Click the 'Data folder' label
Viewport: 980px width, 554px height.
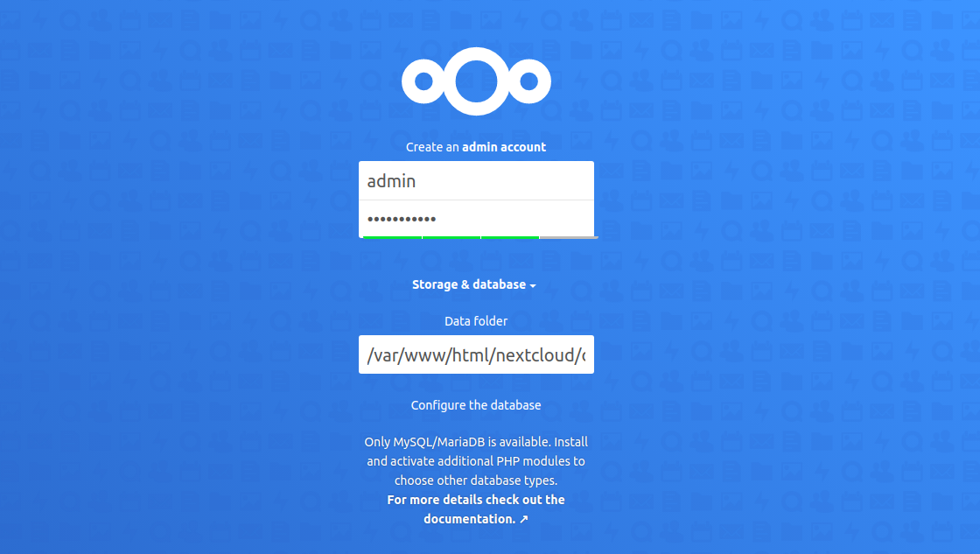476,321
